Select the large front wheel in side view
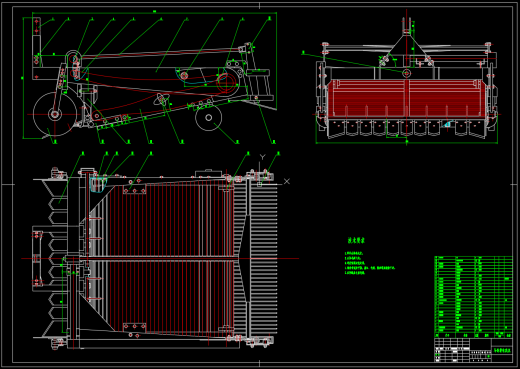The width and height of the screenshot is (520, 369). 55,114
